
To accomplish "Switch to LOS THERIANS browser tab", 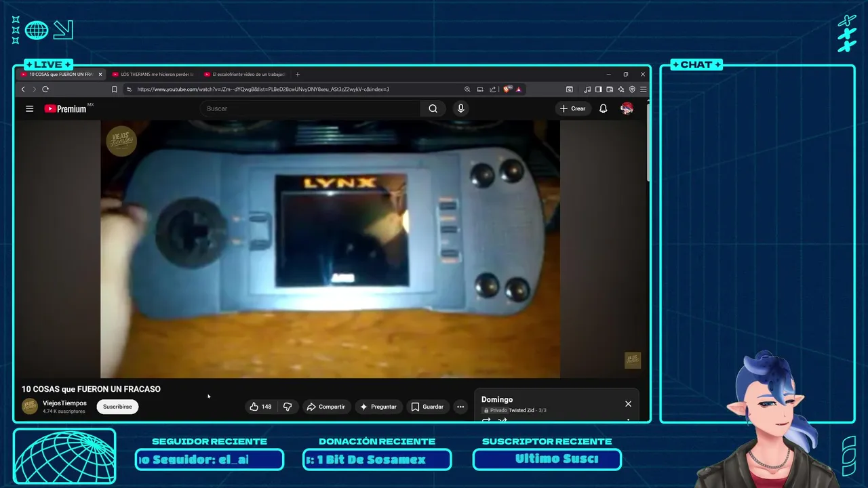I will pyautogui.click(x=153, y=74).
